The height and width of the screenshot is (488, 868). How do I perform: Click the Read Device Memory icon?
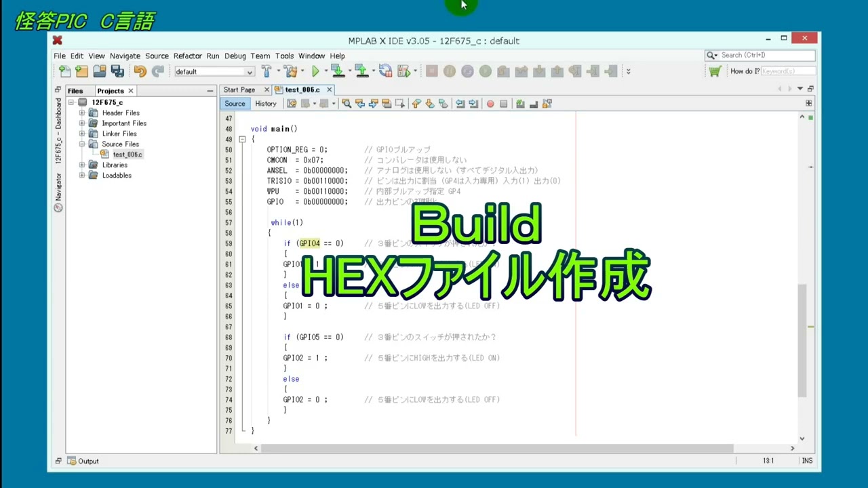pyautogui.click(x=361, y=71)
